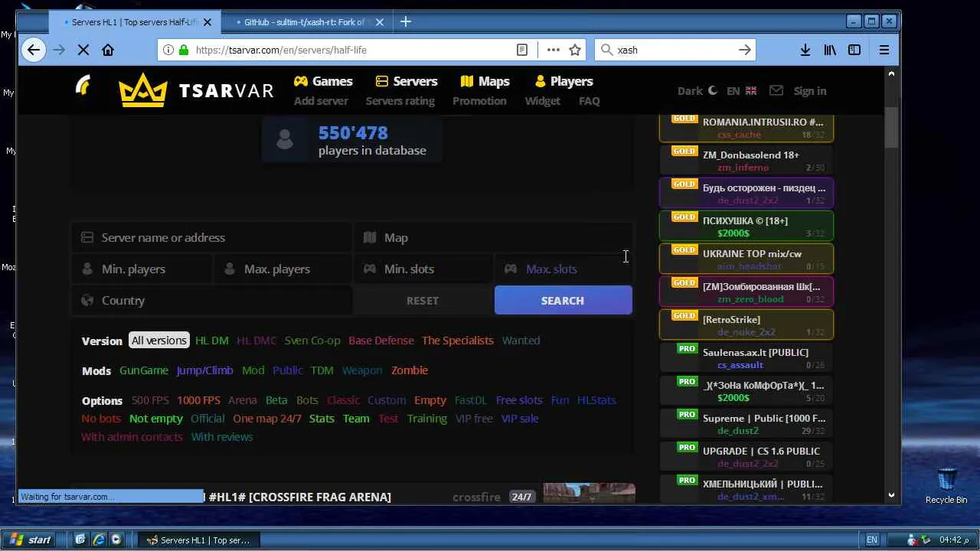The width and height of the screenshot is (980, 551).
Task: Open the browser home page
Action: pyautogui.click(x=108, y=50)
